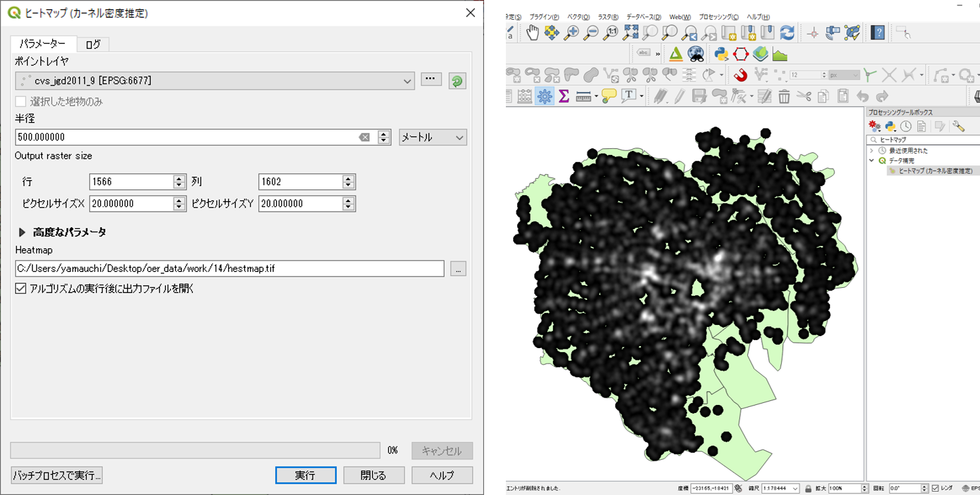Open the ベクタ menu
The width and height of the screenshot is (980, 495).
click(x=579, y=17)
